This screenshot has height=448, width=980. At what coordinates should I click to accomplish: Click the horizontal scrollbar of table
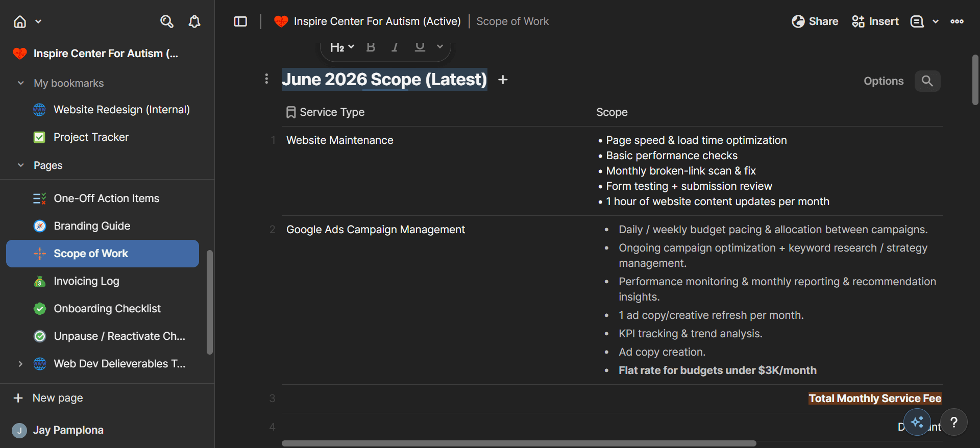click(519, 443)
